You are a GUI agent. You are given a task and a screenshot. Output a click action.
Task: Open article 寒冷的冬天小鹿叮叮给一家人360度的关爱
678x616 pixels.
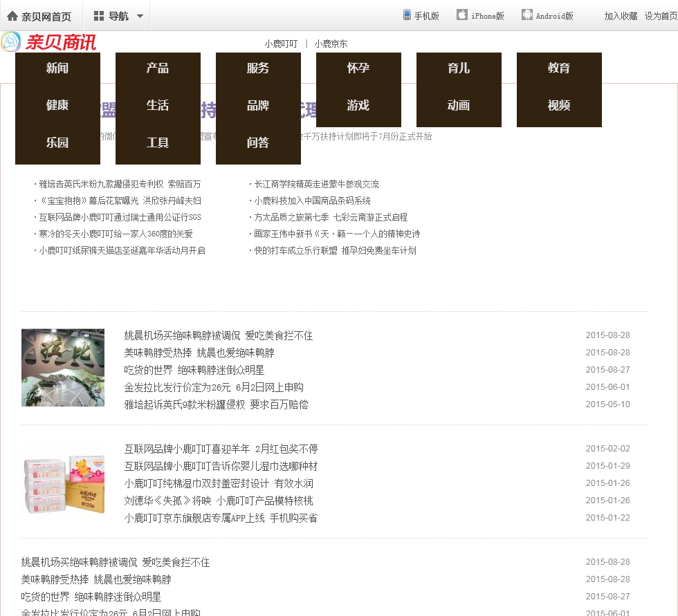point(116,234)
